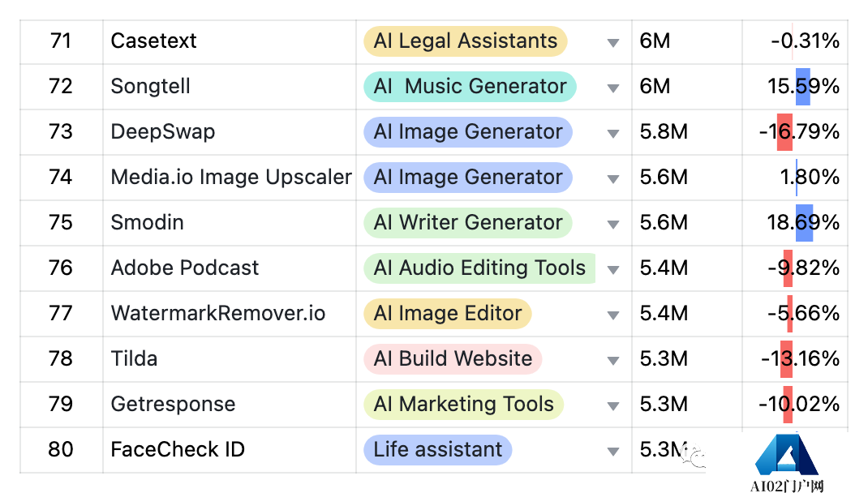Select rank number 72 cell
The height and width of the screenshot is (493, 868).
pos(61,87)
